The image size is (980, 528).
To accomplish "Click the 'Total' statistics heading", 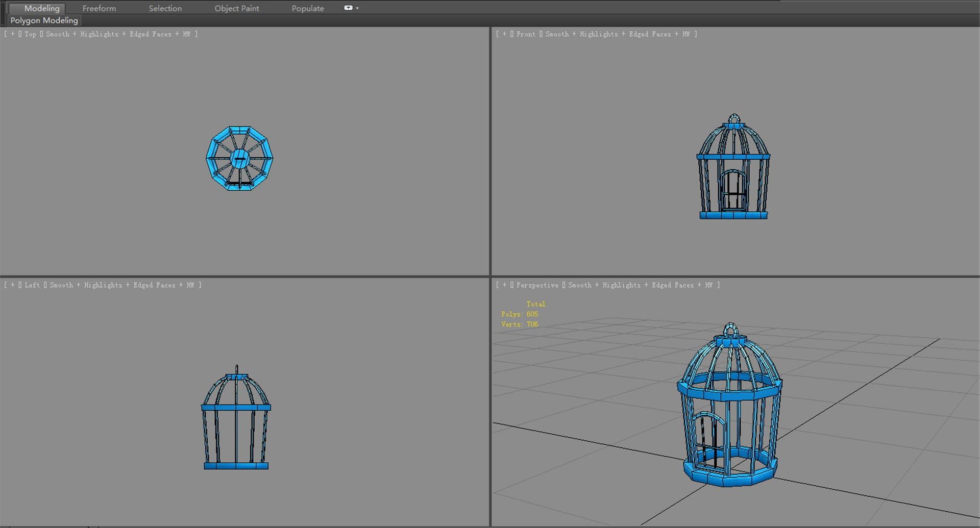I will [536, 304].
